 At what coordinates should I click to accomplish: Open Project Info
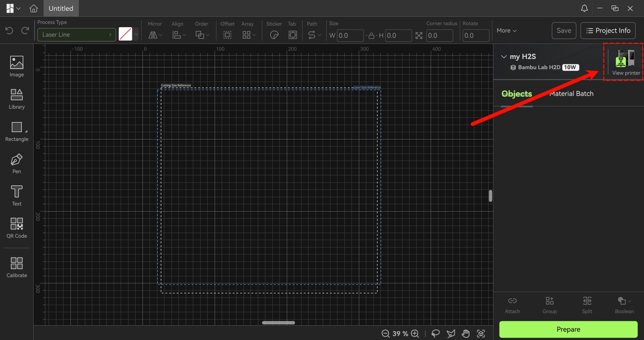pos(608,31)
